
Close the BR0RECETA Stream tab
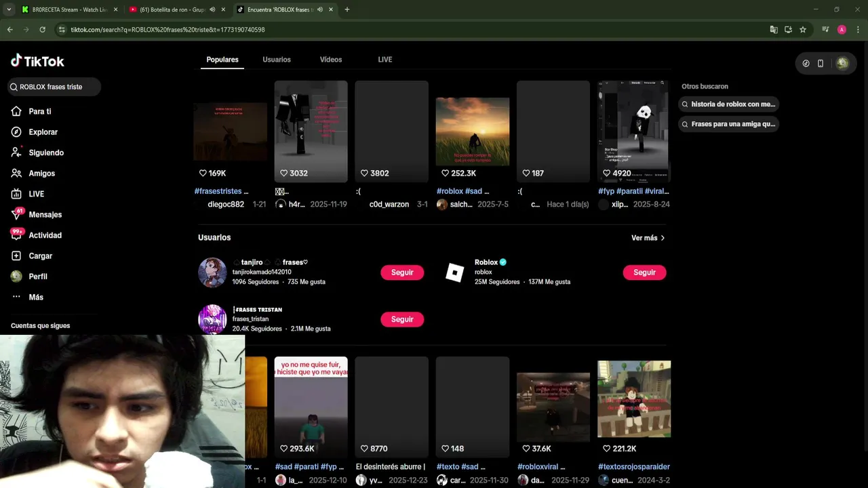pyautogui.click(x=115, y=9)
